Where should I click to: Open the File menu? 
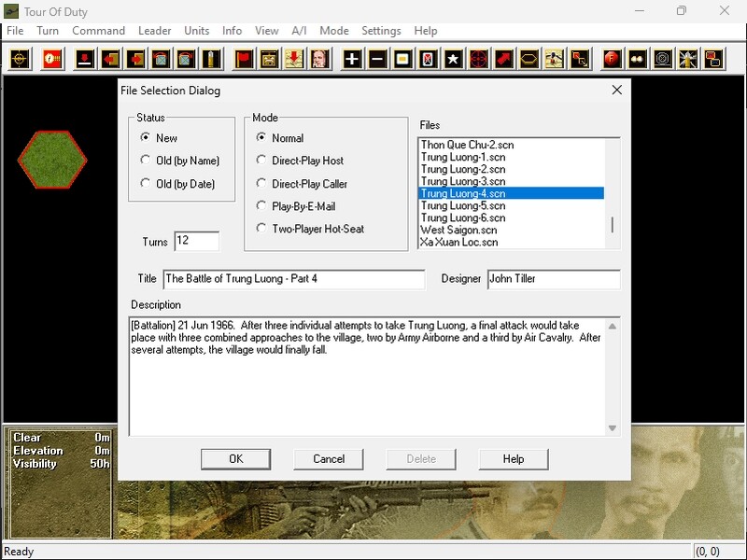(15, 31)
